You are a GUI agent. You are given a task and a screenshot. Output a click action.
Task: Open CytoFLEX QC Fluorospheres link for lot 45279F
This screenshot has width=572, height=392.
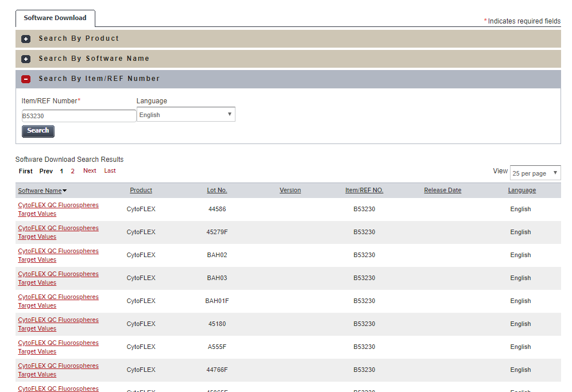pyautogui.click(x=59, y=232)
